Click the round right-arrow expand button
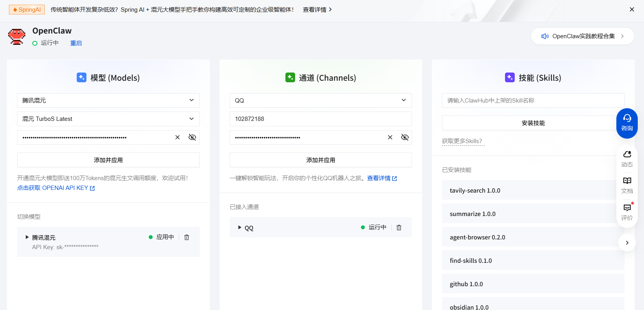Screen dimensions: 644x310 pos(627,243)
